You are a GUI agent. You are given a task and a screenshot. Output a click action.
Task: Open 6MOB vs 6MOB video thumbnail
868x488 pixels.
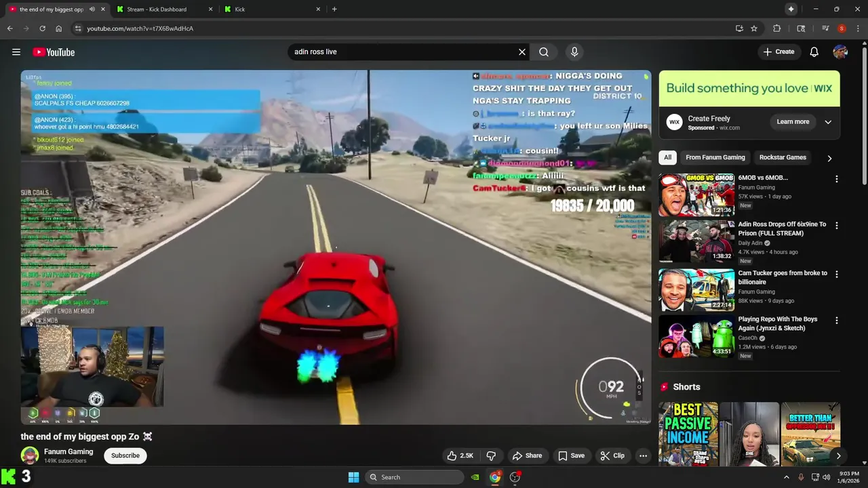pos(696,195)
